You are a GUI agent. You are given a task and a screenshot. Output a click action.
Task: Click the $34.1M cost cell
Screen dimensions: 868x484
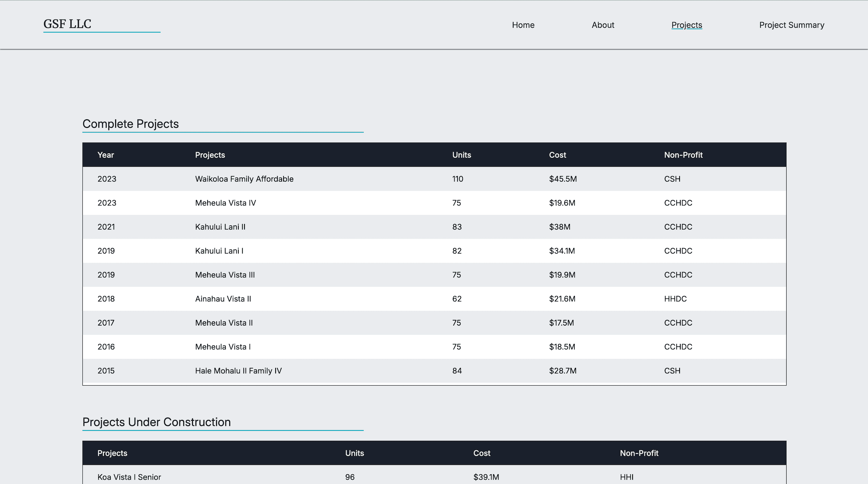point(562,251)
